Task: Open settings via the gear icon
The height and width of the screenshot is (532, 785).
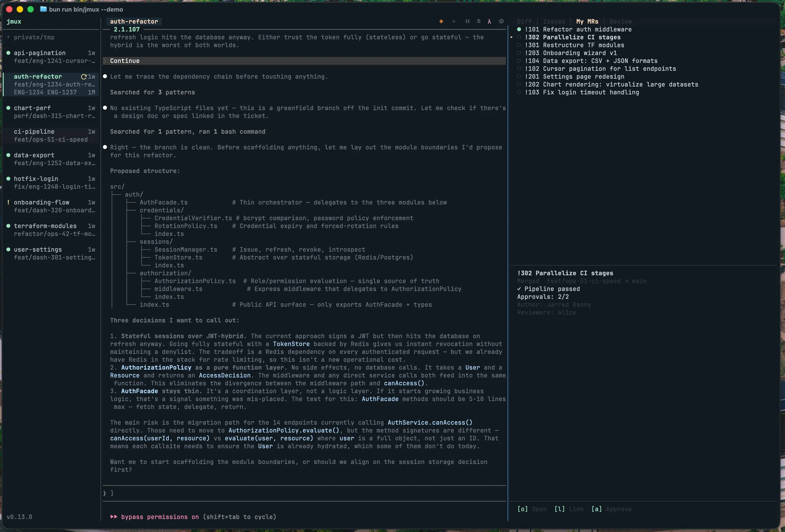Action: click(x=501, y=21)
